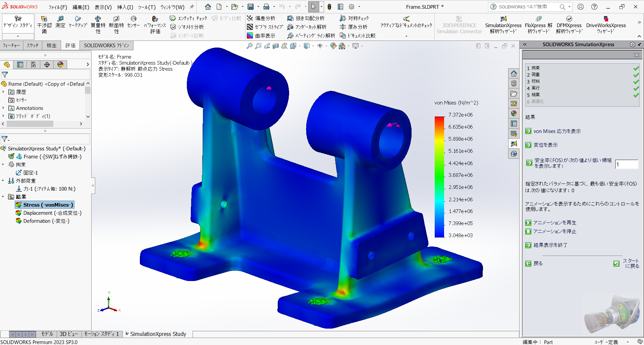The image size is (644, 345).
Task: Collapse the 拘束 study folder
Action: pyautogui.click(x=3, y=164)
